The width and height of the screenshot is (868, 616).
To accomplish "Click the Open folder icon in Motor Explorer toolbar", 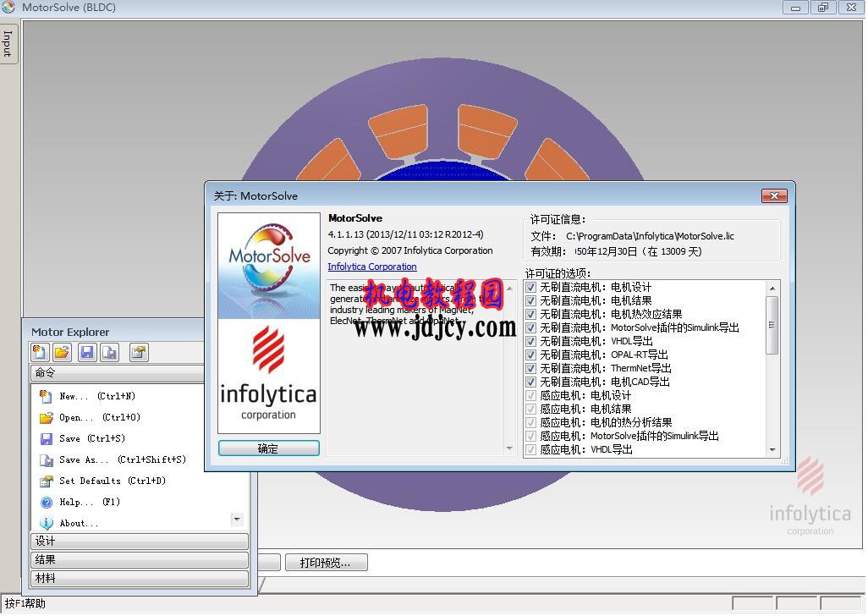I will click(63, 352).
